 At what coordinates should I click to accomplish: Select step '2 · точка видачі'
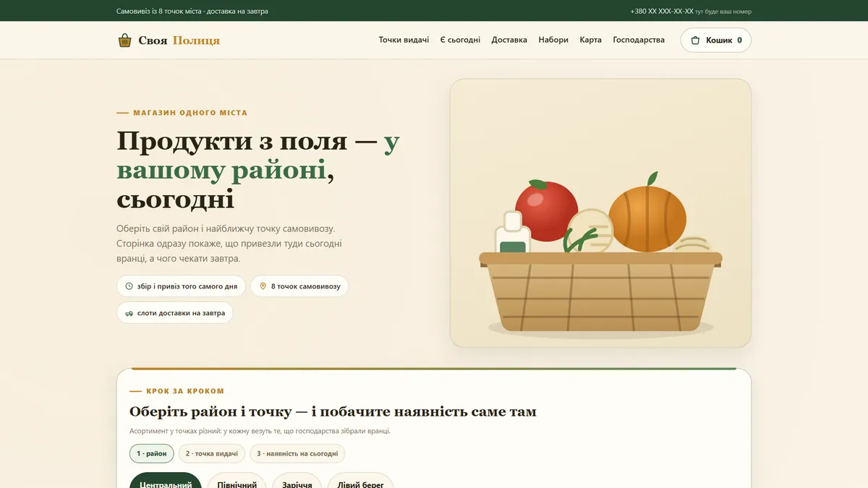click(211, 453)
